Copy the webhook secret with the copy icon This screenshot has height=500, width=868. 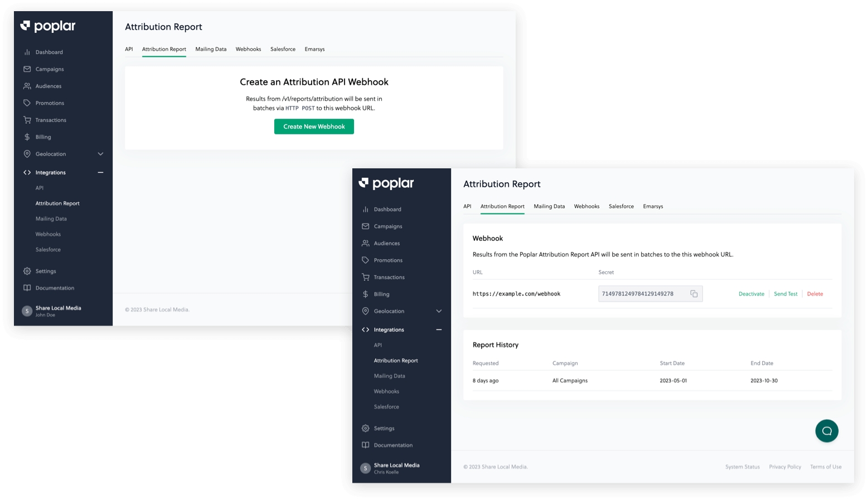pyautogui.click(x=694, y=294)
